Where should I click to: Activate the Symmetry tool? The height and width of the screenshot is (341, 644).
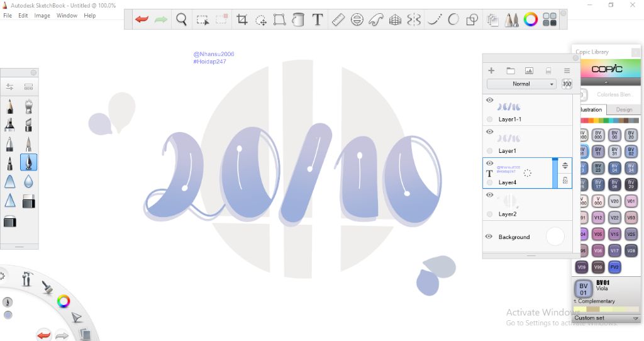click(414, 20)
